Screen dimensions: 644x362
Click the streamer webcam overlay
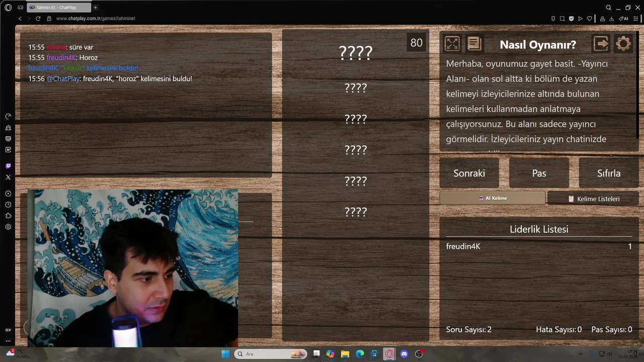pyautogui.click(x=133, y=268)
